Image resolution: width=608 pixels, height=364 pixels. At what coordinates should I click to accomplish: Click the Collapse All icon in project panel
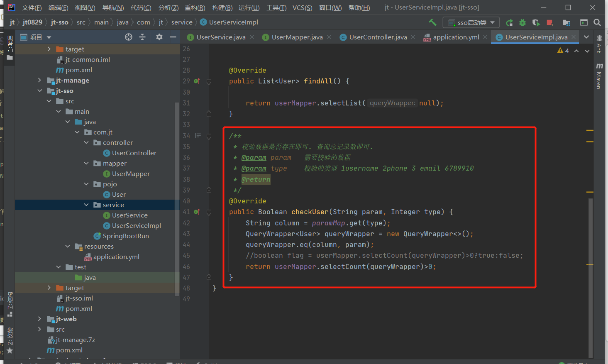click(142, 37)
